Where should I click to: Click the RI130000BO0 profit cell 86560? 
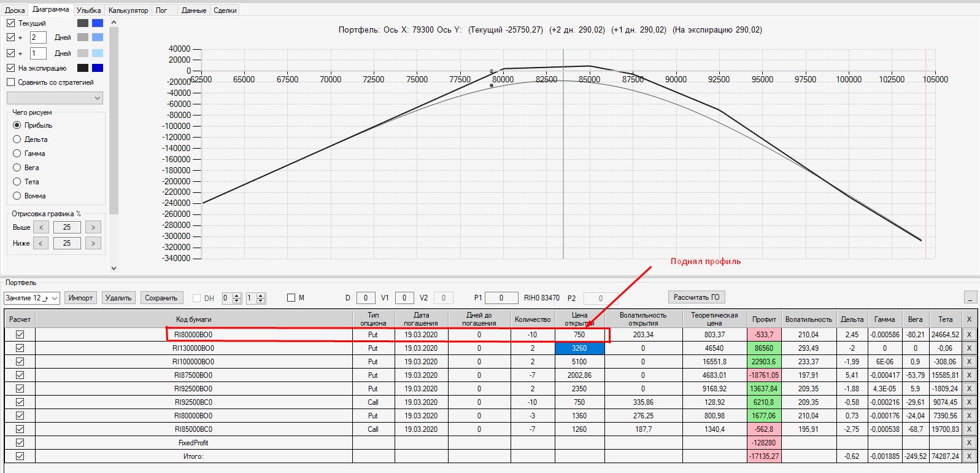764,348
